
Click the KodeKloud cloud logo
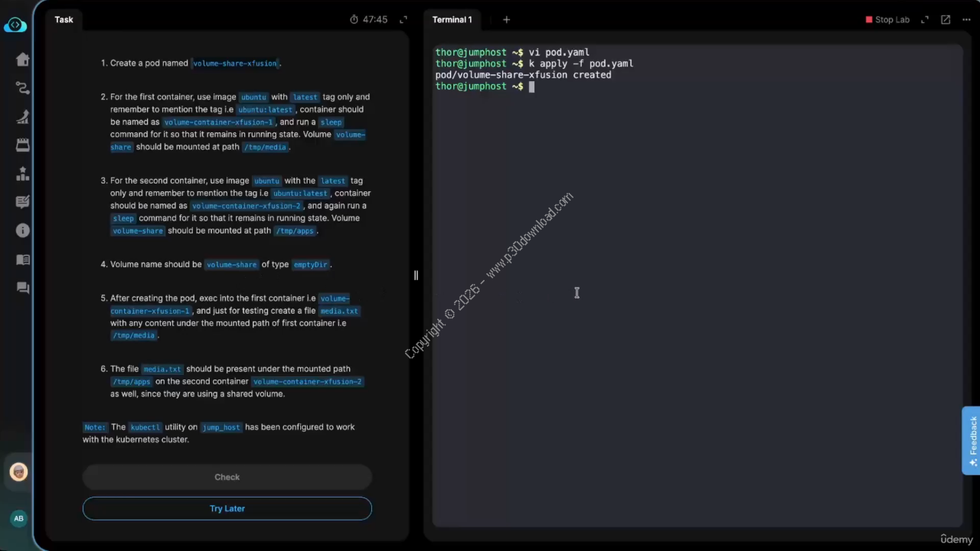[x=15, y=25]
